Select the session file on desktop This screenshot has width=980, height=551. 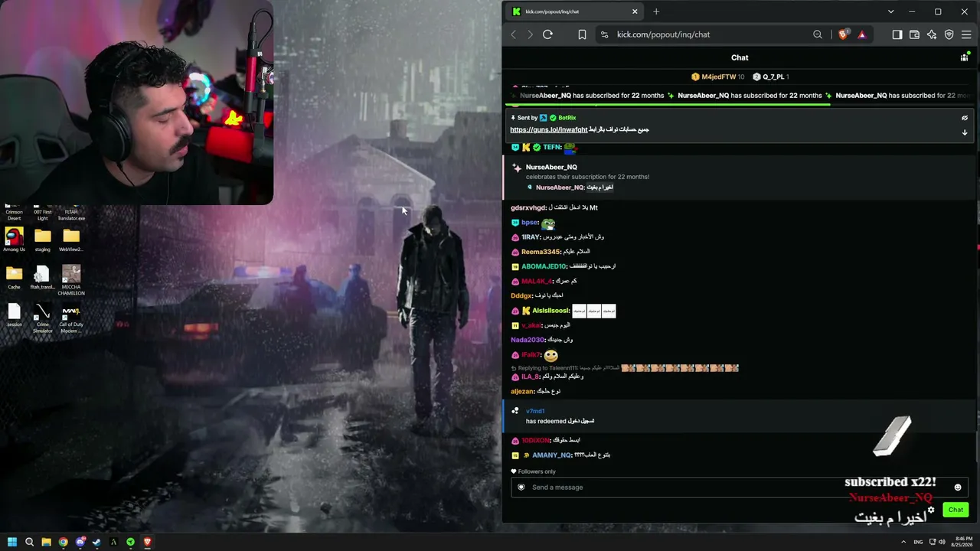click(x=14, y=315)
